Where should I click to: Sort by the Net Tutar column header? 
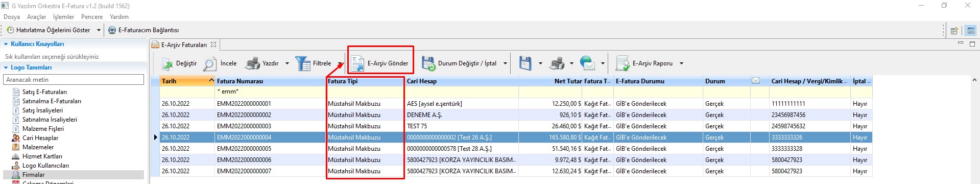point(551,81)
